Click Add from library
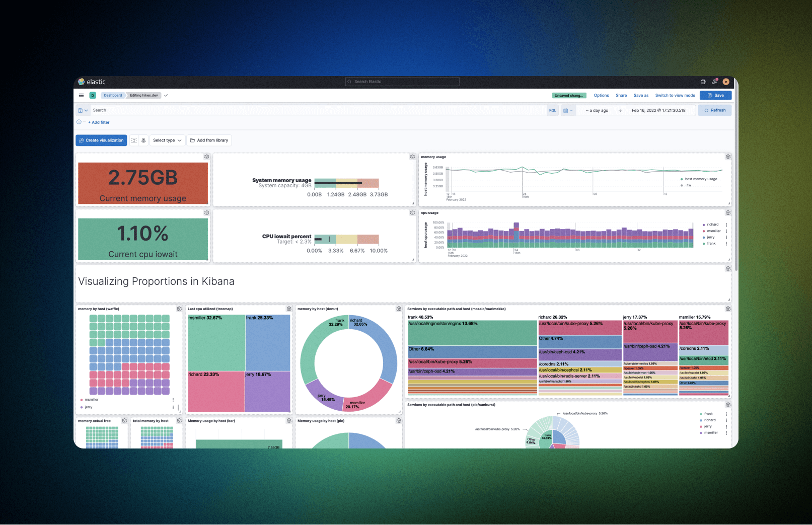 (x=209, y=140)
